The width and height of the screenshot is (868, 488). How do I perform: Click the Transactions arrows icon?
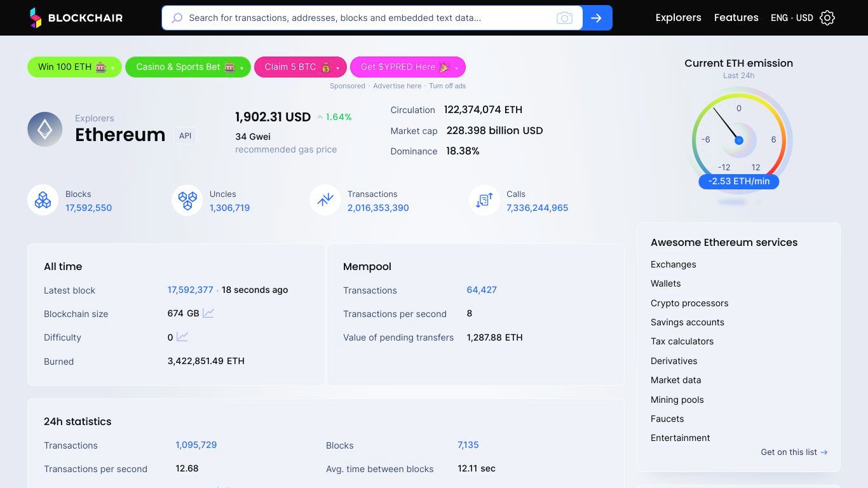[325, 200]
